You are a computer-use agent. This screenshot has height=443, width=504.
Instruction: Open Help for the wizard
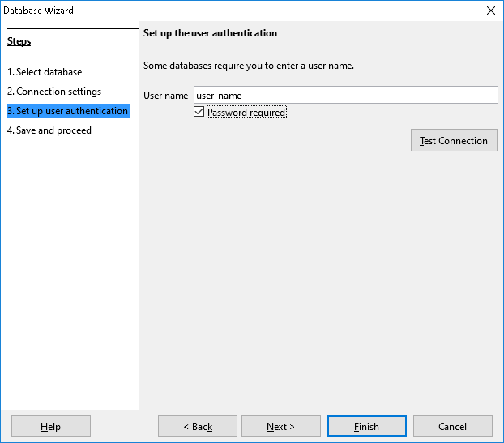pyautogui.click(x=50, y=426)
